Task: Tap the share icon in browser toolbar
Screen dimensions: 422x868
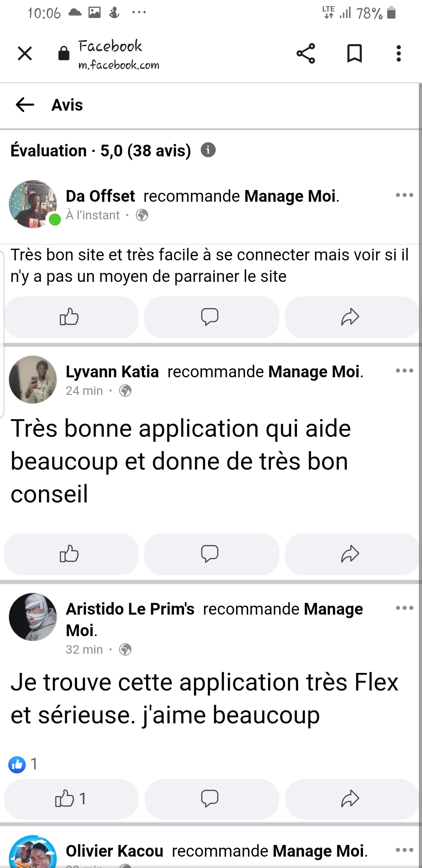Action: click(306, 54)
